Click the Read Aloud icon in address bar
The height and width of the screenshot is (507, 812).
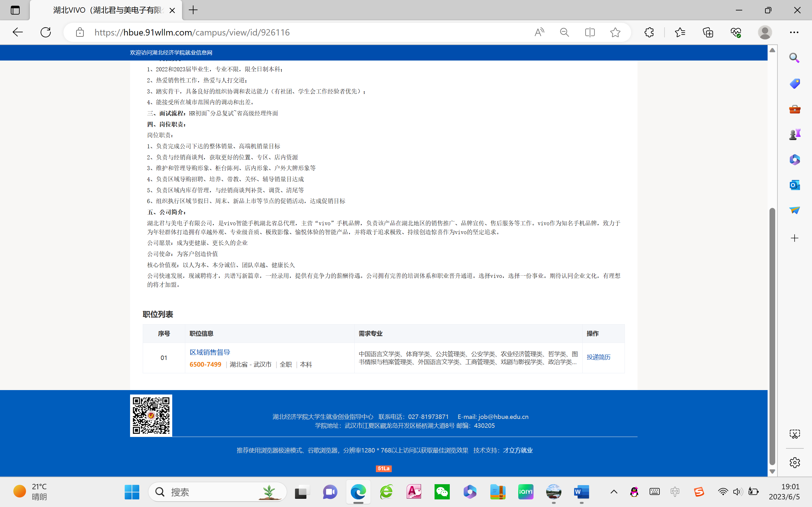(x=539, y=32)
